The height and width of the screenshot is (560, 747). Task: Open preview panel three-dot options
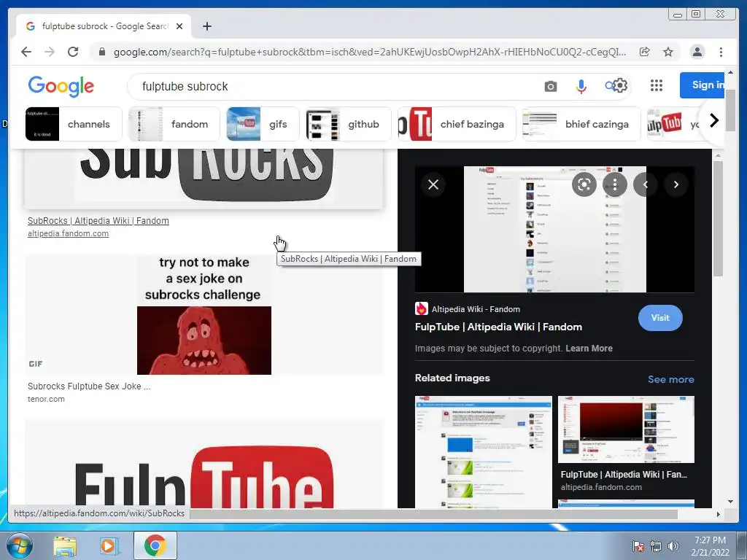[614, 184]
